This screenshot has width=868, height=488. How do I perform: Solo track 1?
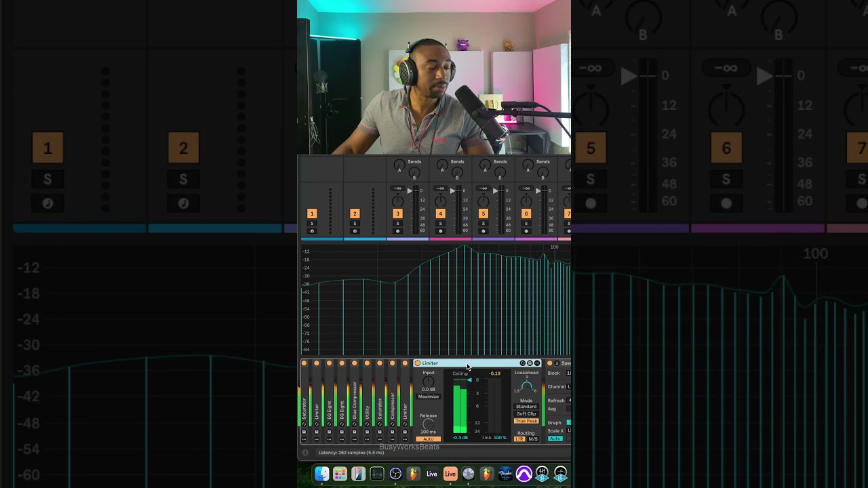[x=312, y=224]
